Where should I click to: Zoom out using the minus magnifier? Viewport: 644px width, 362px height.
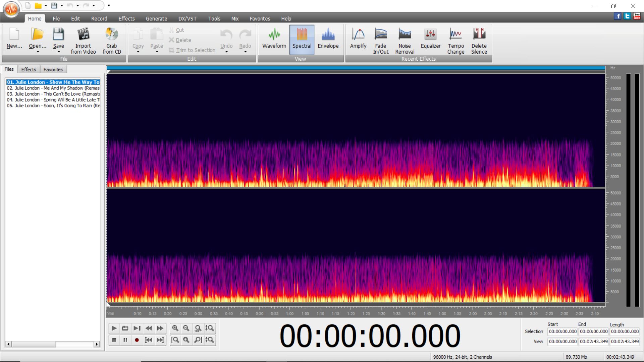tap(186, 328)
